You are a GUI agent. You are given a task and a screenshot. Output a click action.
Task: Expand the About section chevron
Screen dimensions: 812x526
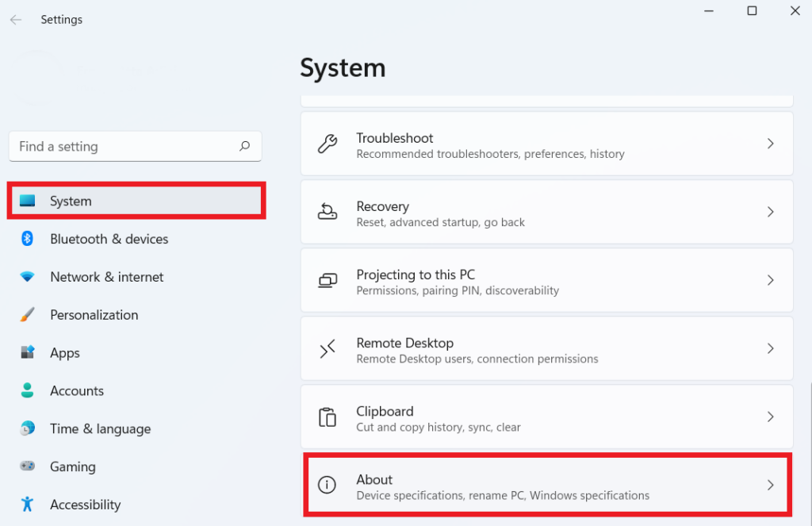770,486
